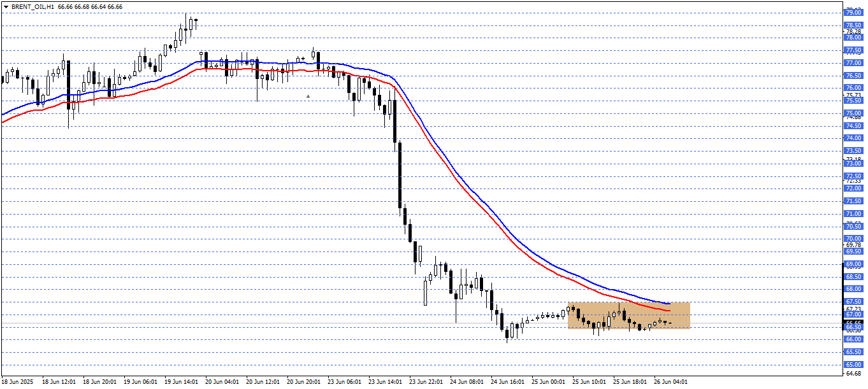Click the 69.50 price level label
This screenshot has height=389, width=868.
click(x=853, y=251)
